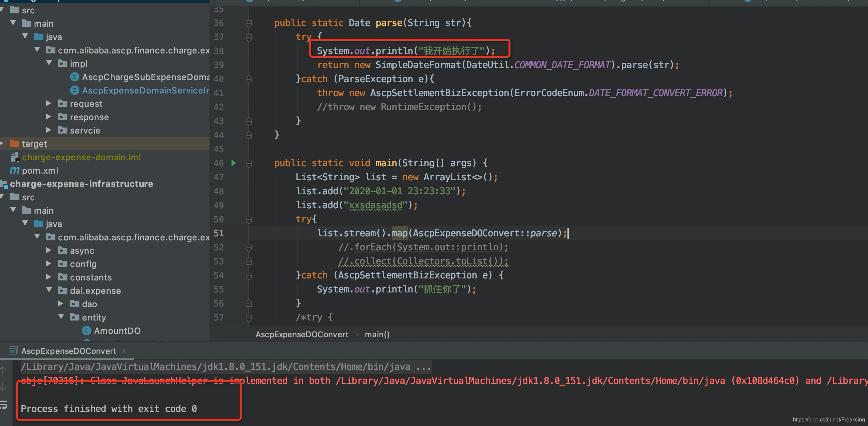Image resolution: width=868 pixels, height=426 pixels.
Task: Fold try block at line 37
Action: point(249,37)
